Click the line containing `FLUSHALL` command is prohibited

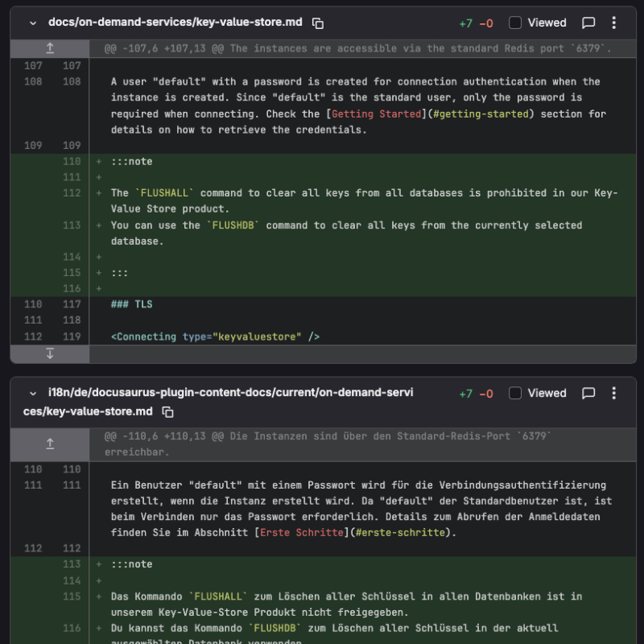coord(364,200)
